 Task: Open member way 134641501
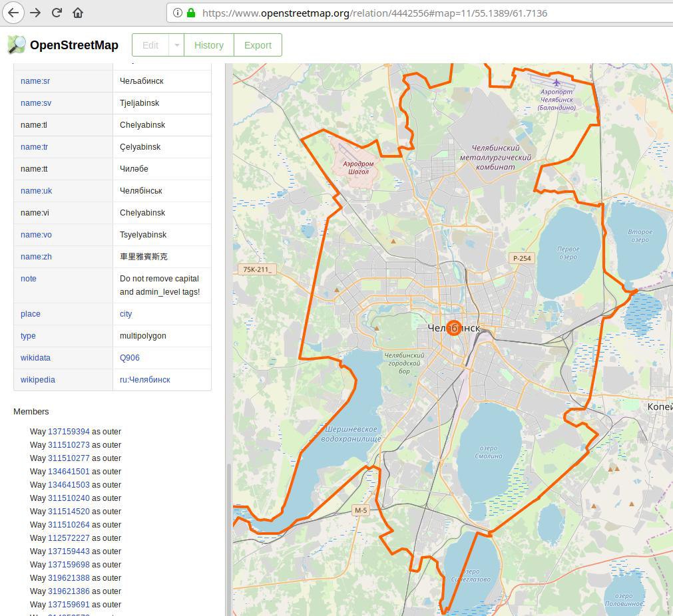pyautogui.click(x=69, y=472)
